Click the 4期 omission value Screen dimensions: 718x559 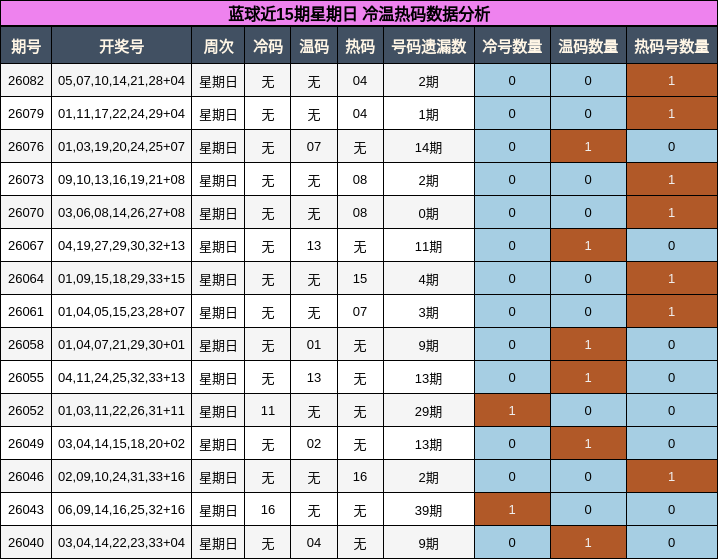pyautogui.click(x=429, y=279)
